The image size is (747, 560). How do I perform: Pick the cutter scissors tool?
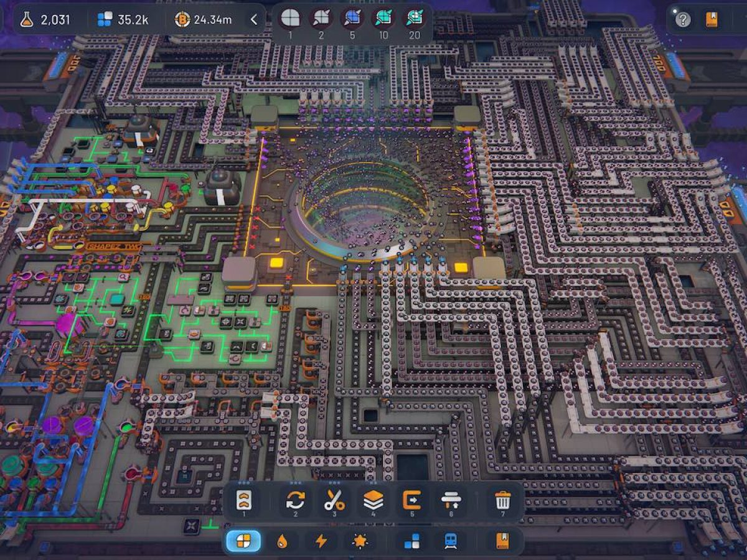pyautogui.click(x=334, y=500)
